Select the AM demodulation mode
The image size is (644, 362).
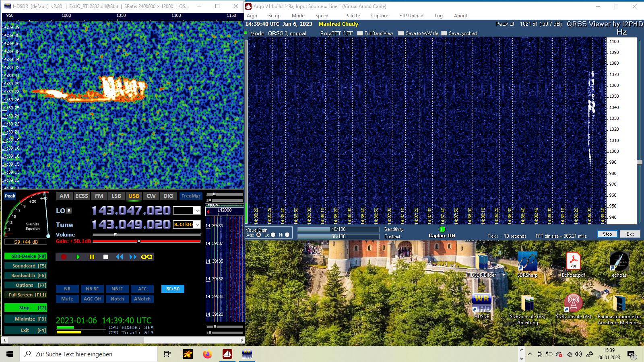(64, 196)
